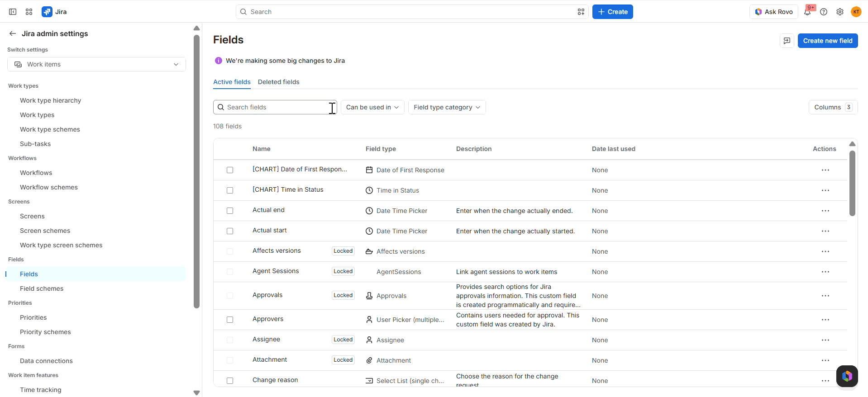Open the app switcher grid icon
The width and height of the screenshot is (868, 397).
pos(29,12)
